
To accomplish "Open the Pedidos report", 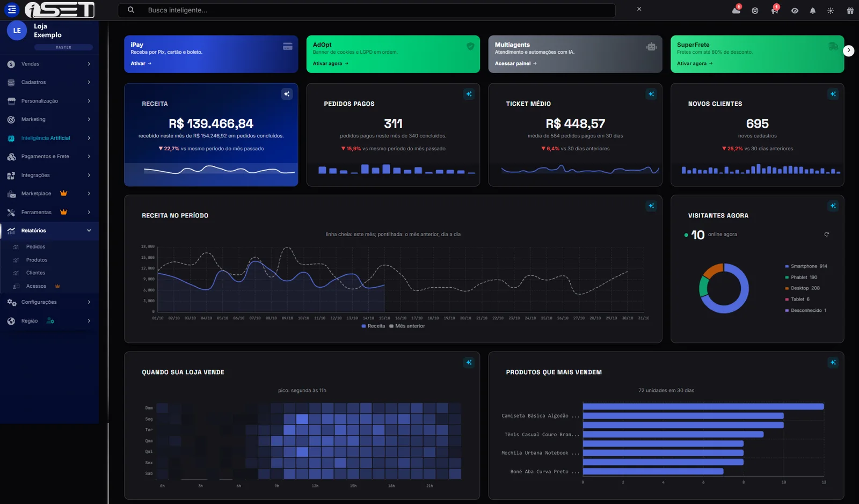I will tap(35, 247).
